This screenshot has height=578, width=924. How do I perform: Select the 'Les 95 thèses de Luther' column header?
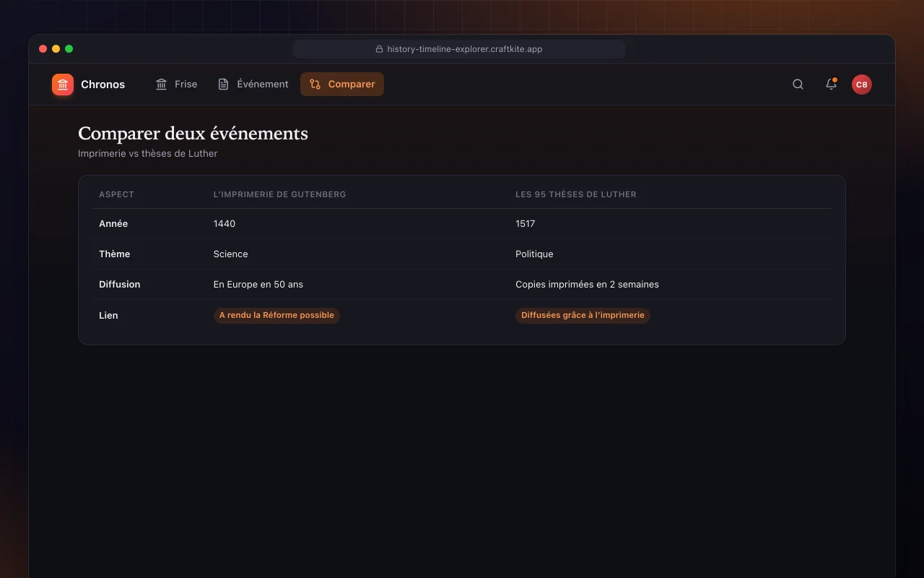575,194
